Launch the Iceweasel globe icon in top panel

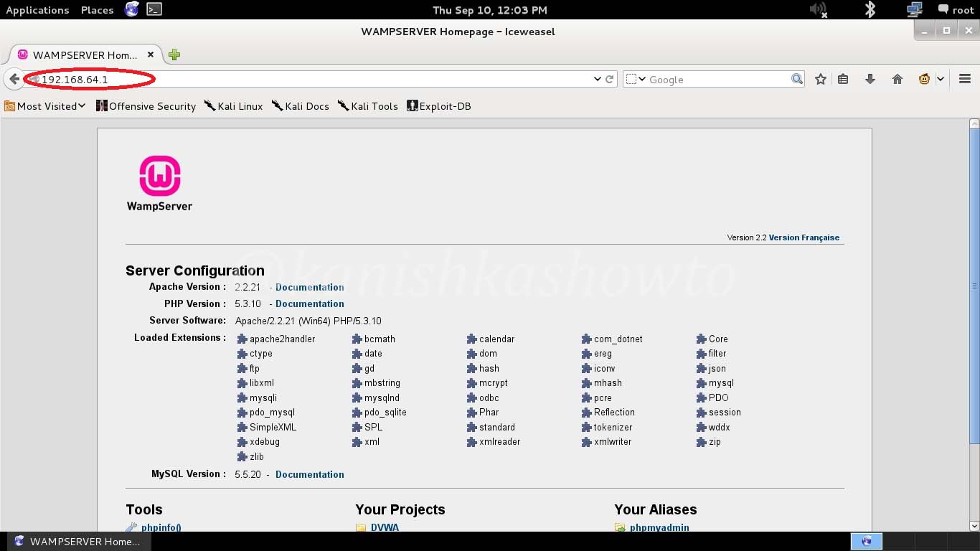click(132, 9)
